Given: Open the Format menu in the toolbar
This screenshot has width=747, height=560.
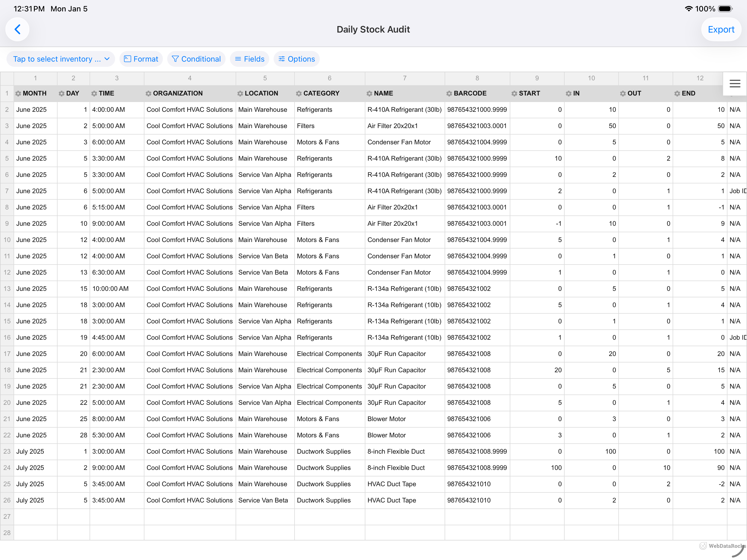Looking at the screenshot, I should click(141, 59).
